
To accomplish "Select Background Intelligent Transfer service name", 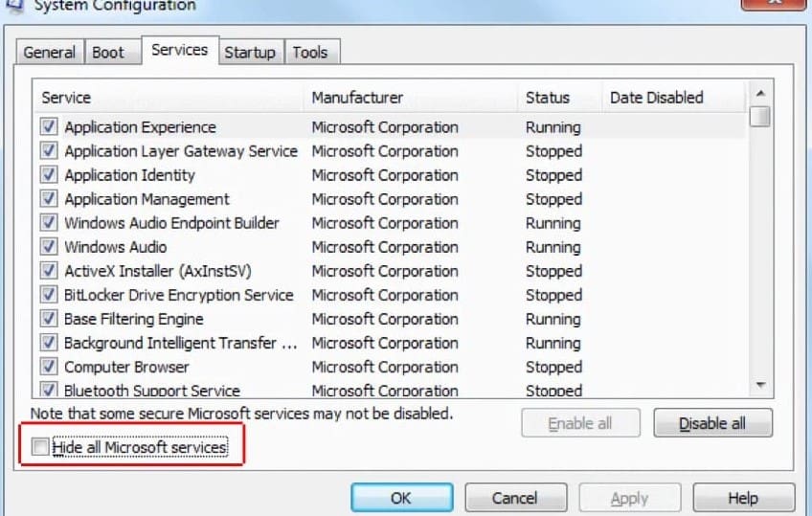I will (x=181, y=342).
